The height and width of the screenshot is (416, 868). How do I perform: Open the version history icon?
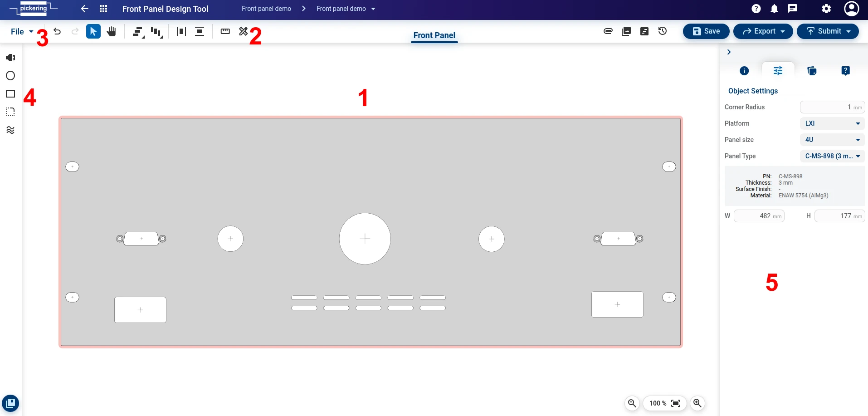coord(663,31)
